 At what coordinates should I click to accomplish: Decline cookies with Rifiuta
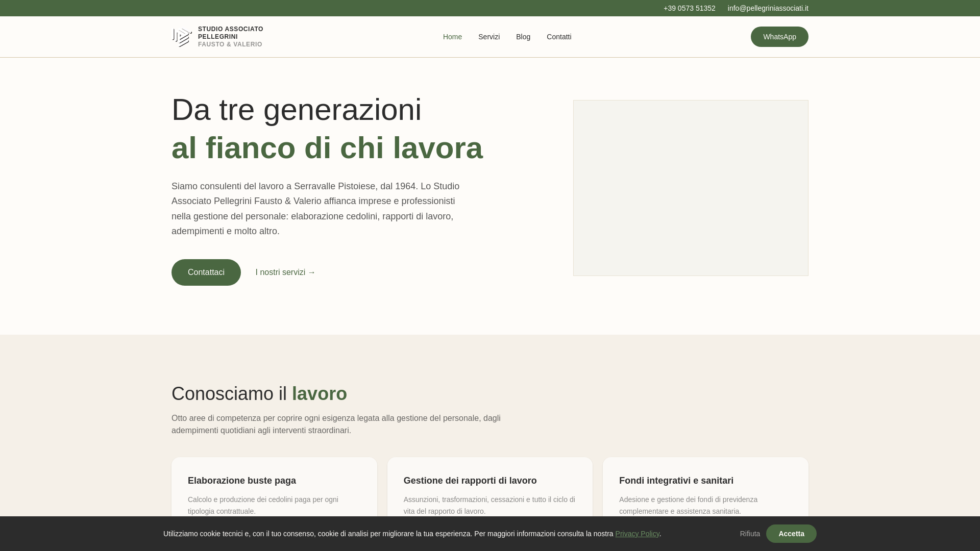750,534
